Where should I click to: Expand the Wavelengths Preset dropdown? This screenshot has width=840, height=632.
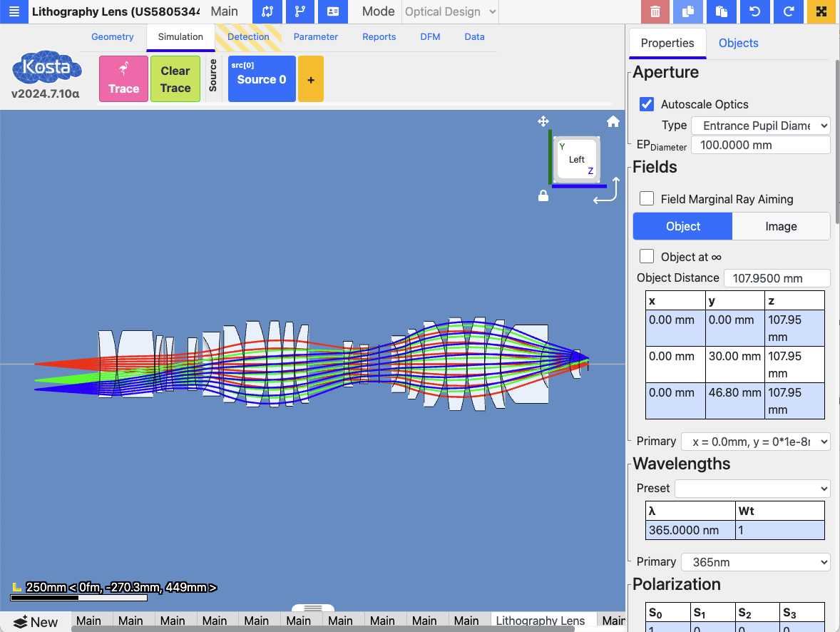(752, 489)
